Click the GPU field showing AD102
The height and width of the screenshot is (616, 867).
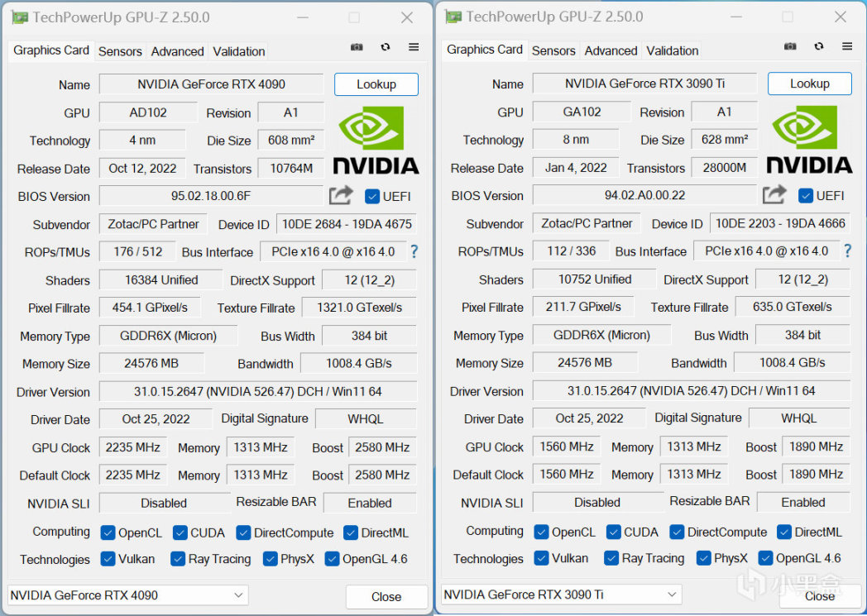pyautogui.click(x=148, y=112)
